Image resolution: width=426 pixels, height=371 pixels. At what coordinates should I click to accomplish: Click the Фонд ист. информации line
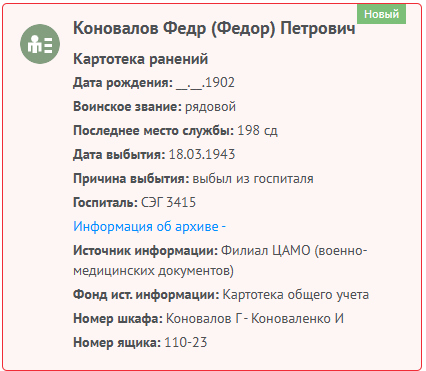point(221,295)
